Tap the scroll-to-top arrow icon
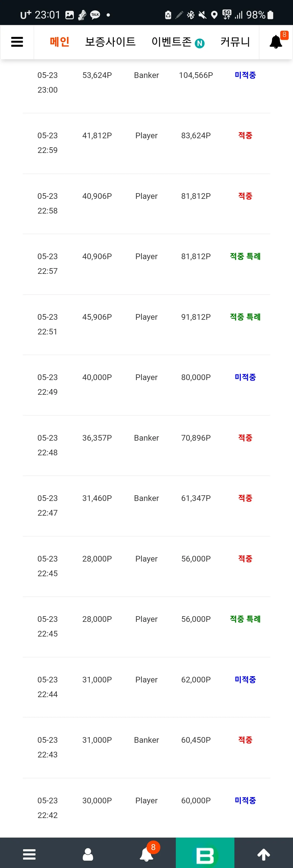293x868 pixels. [264, 854]
